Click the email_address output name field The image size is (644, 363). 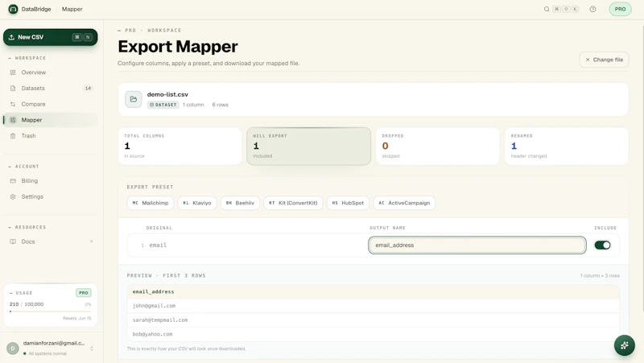(477, 245)
